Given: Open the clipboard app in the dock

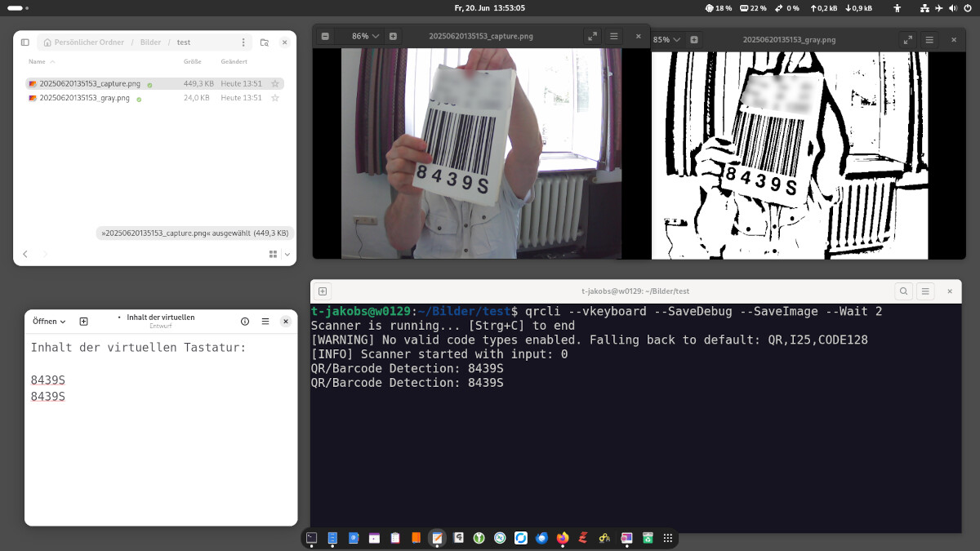Looking at the screenshot, I should pyautogui.click(x=395, y=538).
